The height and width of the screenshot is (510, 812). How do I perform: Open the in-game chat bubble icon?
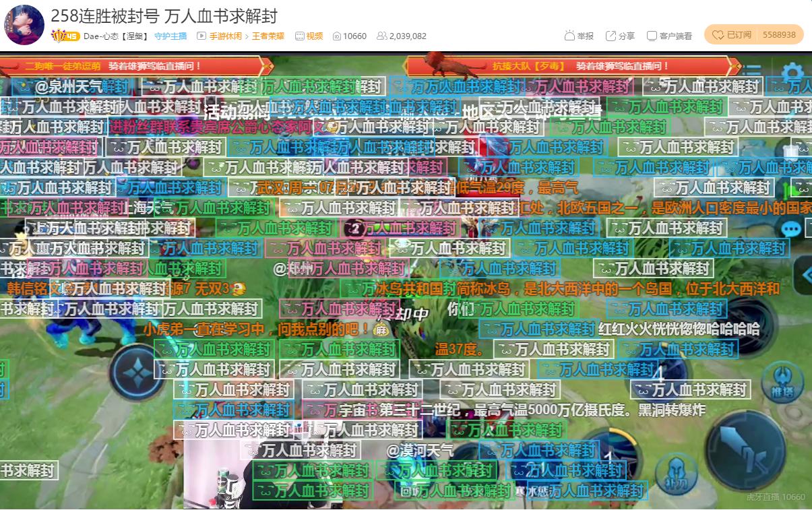[x=791, y=229]
